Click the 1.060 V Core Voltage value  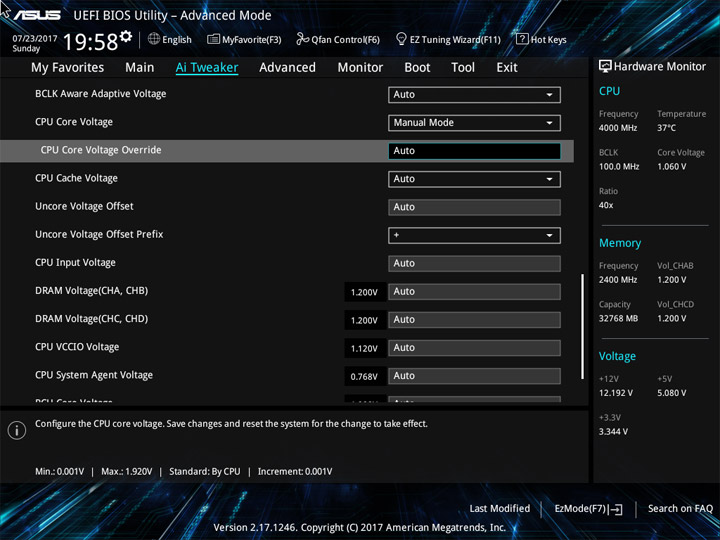pos(671,167)
